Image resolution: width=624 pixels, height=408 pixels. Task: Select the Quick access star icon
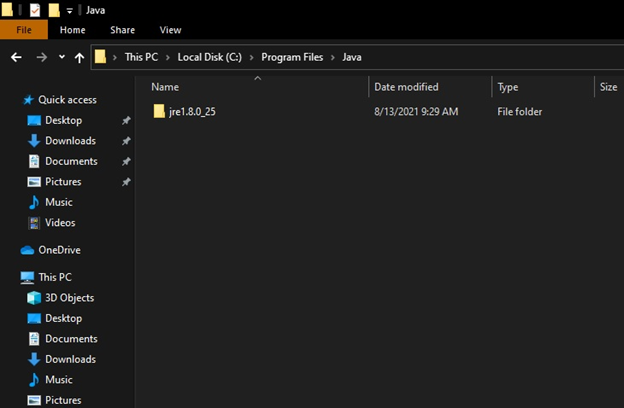point(28,100)
